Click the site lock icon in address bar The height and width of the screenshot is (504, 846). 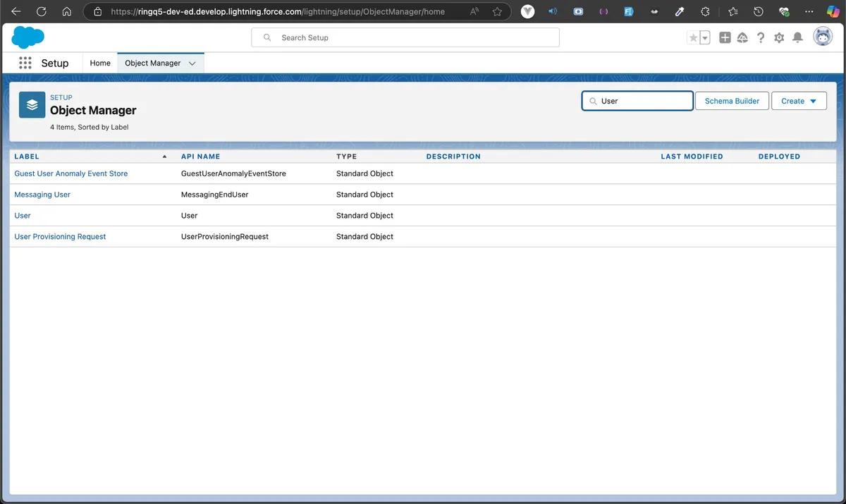(x=98, y=11)
